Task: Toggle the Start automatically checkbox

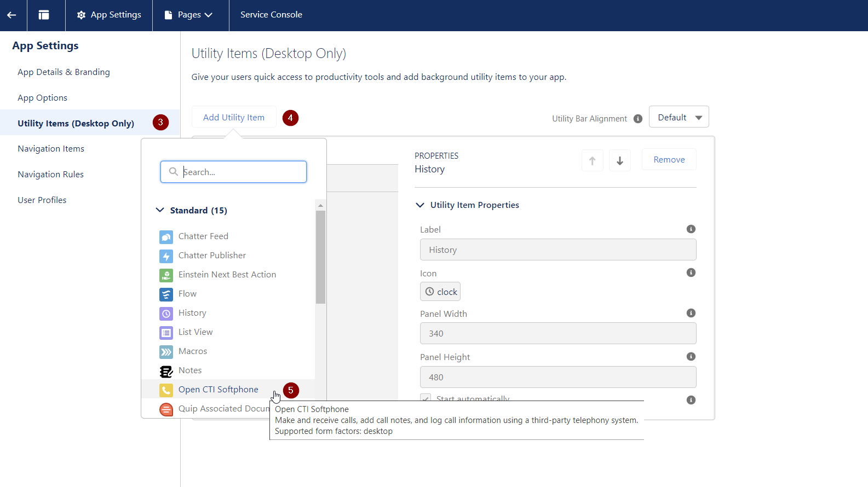Action: pos(426,398)
